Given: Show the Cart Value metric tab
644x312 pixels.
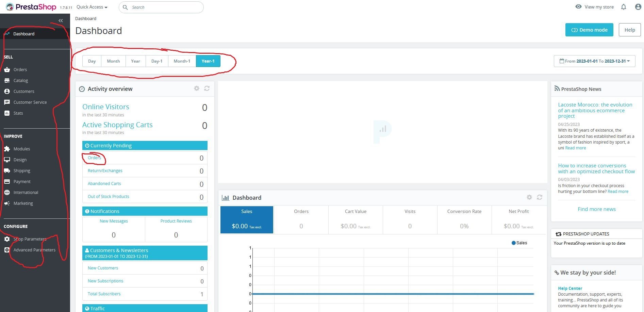Looking at the screenshot, I should (356, 220).
